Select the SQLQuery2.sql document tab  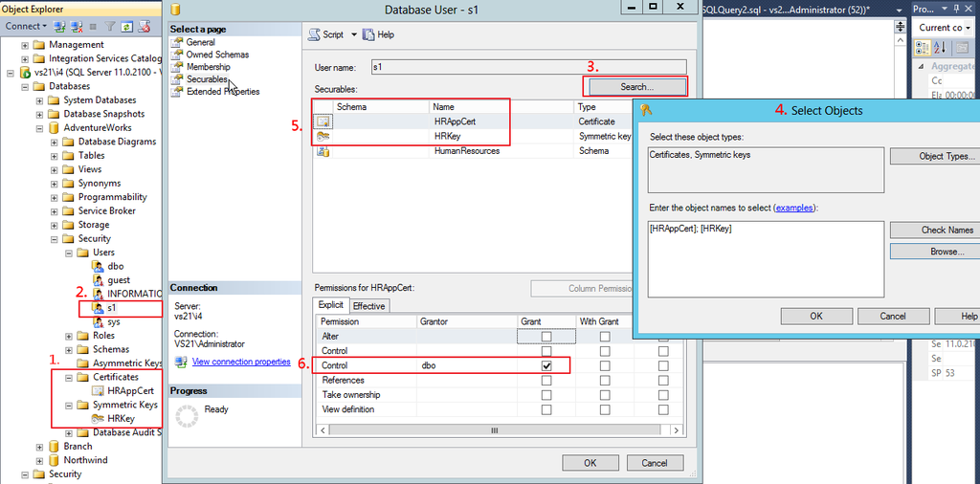788,10
